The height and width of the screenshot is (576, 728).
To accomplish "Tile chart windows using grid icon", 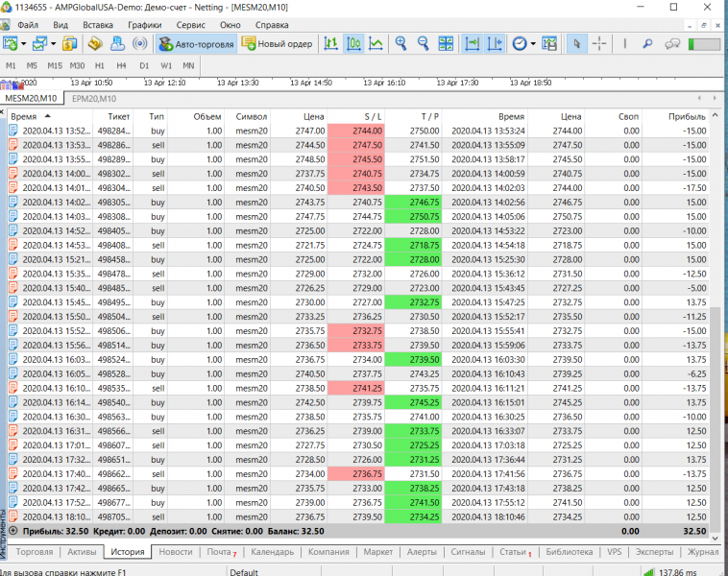I will (x=447, y=43).
